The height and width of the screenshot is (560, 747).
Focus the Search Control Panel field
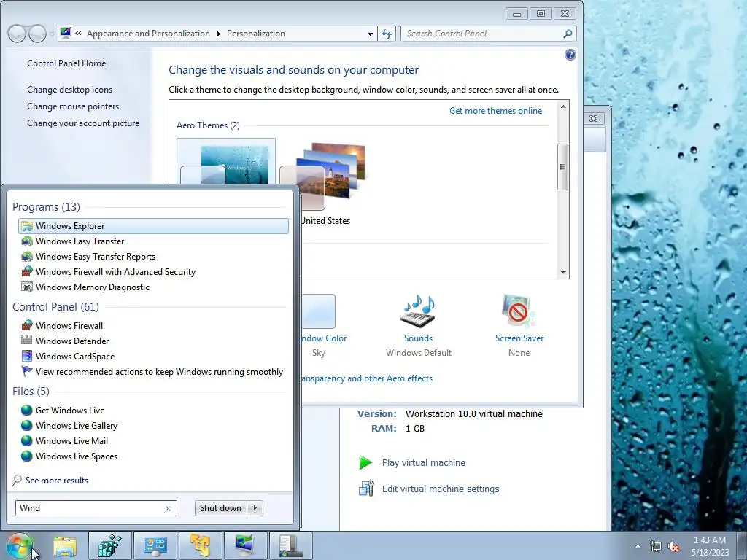(481, 34)
